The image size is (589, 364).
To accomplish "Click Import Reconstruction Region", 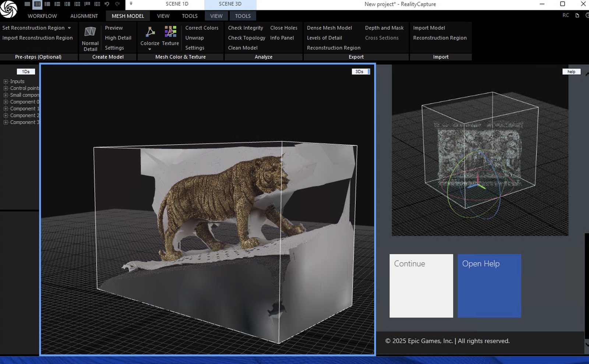I will tap(38, 38).
